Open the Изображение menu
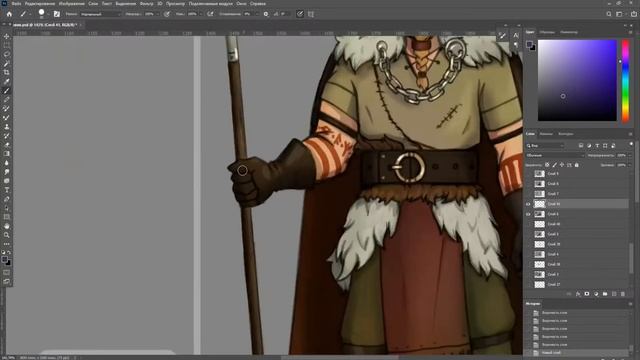This screenshot has height=360, width=640. click(71, 4)
